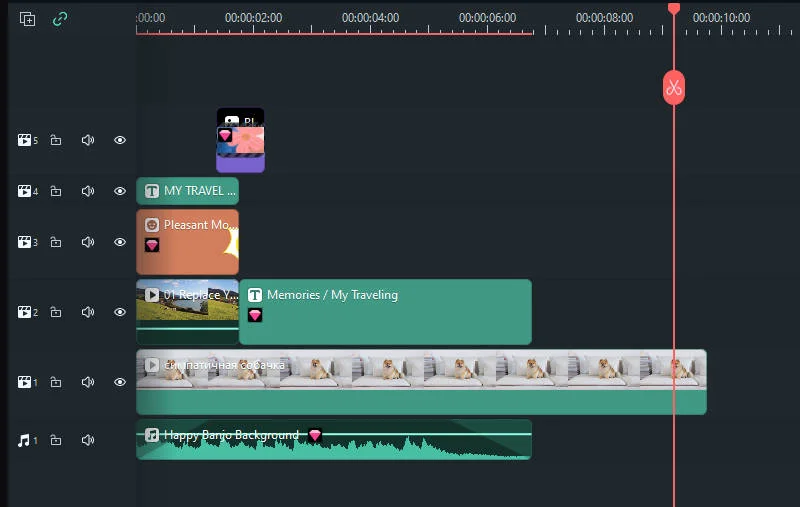This screenshot has width=800, height=507.
Task: Click the scissors split button on playhead
Action: (673, 88)
